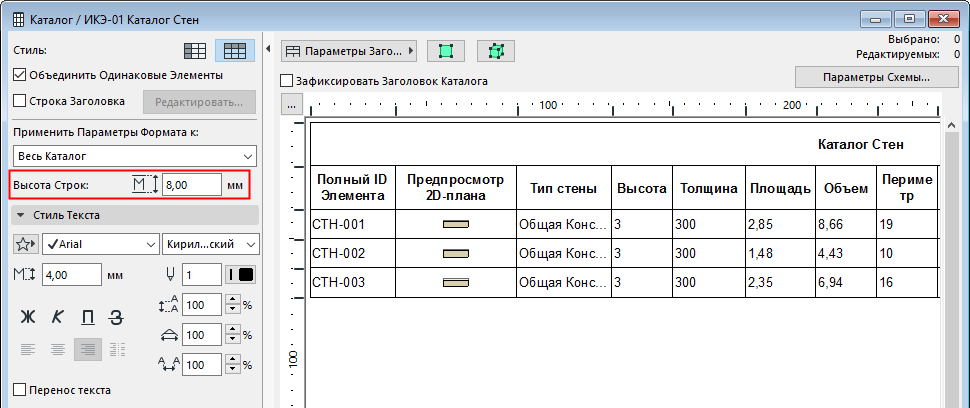970x408 pixels.
Task: Click the line spacing 100 field
Action: tap(203, 304)
